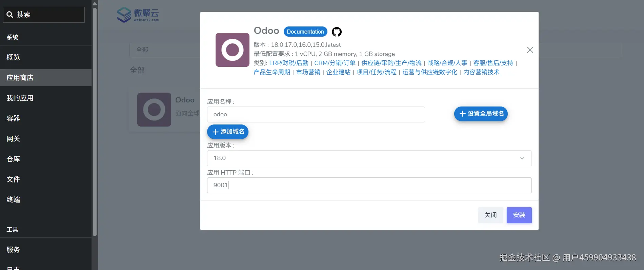Click the sidebar vertical scrollbar

(95, 122)
